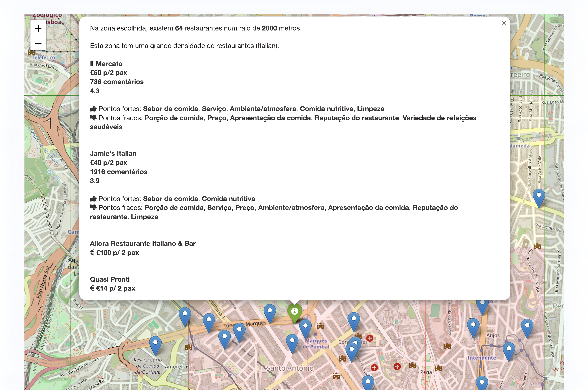Viewport: 588px width, 390px height.
Task: Click leftmost blue marker north of Amoreiras
Action: coord(185,315)
